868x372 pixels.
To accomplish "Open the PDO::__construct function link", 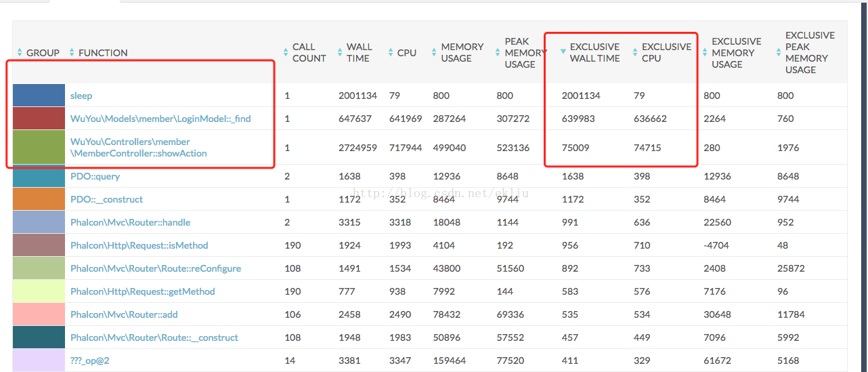I will tap(107, 199).
